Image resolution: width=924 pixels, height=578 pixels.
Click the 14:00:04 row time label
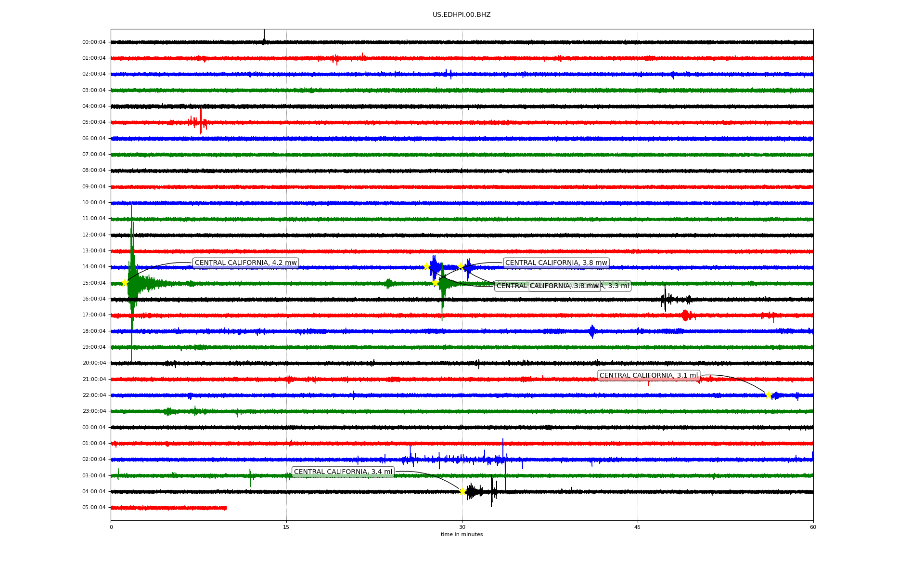pos(94,267)
